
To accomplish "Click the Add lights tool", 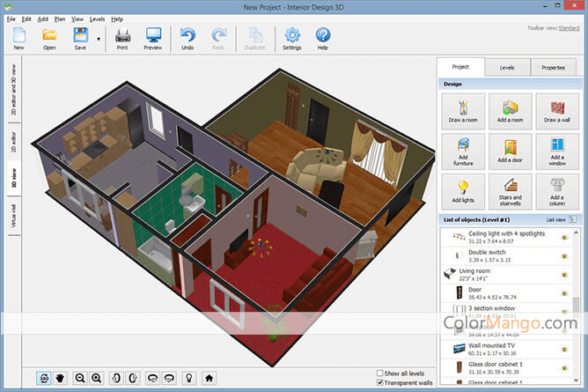I will pyautogui.click(x=461, y=190).
